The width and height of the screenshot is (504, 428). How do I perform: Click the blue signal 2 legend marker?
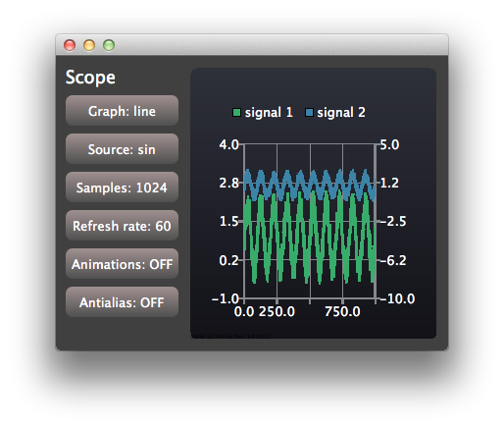309,113
